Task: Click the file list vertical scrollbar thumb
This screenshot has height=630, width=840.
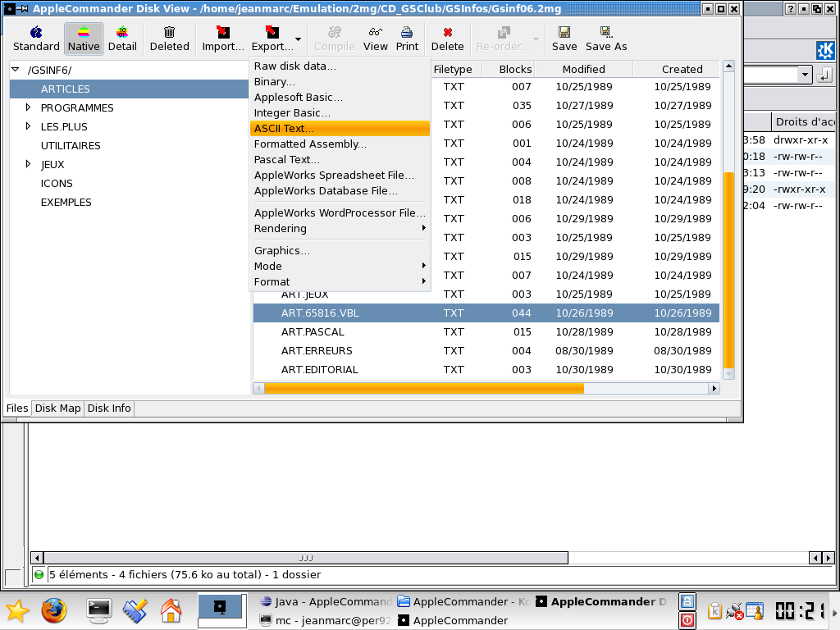Action: tap(728, 271)
